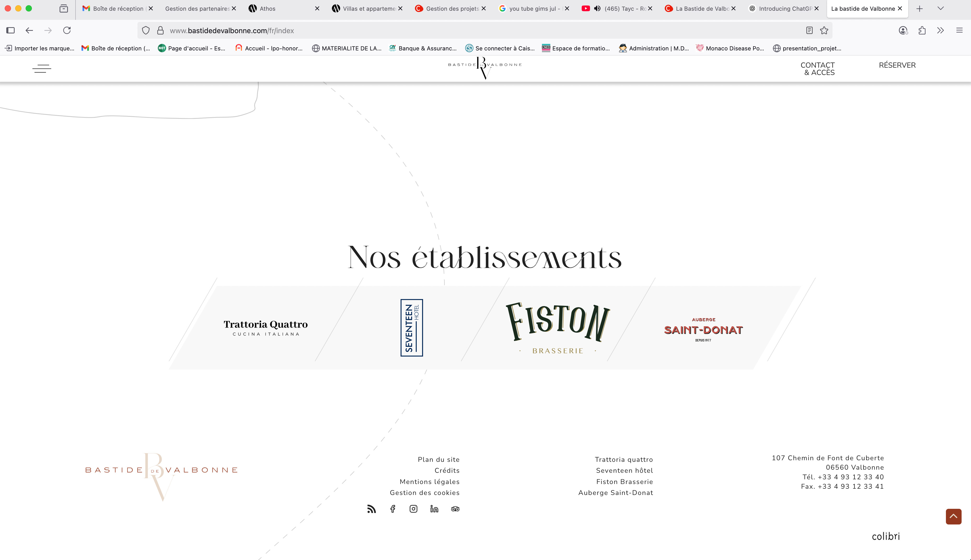971x560 pixels.
Task: Open Crédits footer link
Action: point(447,470)
